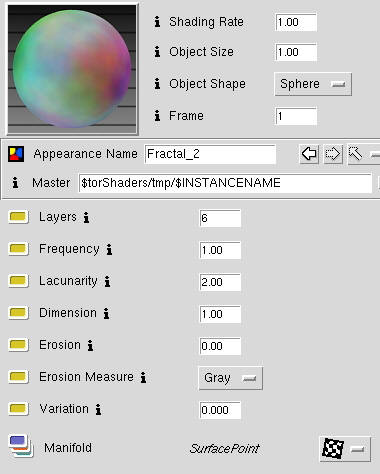Screen dimensions: 380x474
Task: Toggle the yellow button next to Layers
Action: (x=18, y=217)
